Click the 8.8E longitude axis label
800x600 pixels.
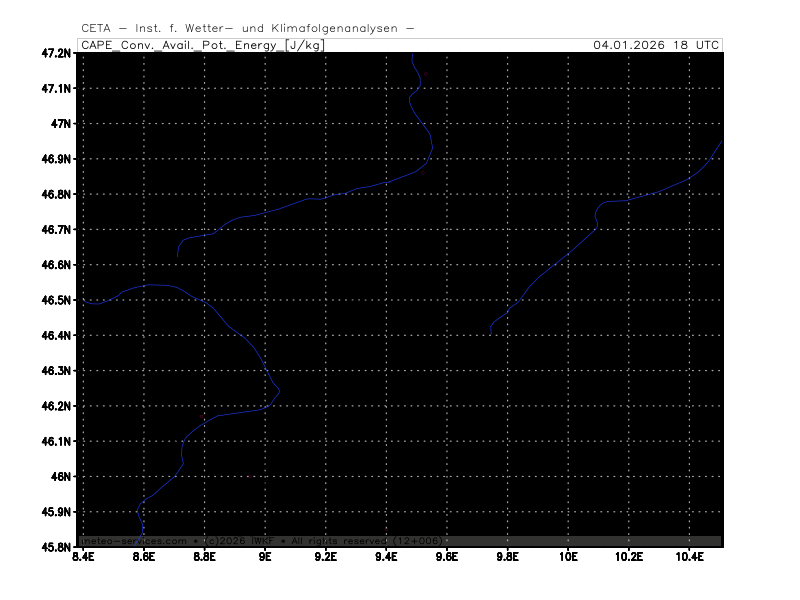pyautogui.click(x=204, y=557)
